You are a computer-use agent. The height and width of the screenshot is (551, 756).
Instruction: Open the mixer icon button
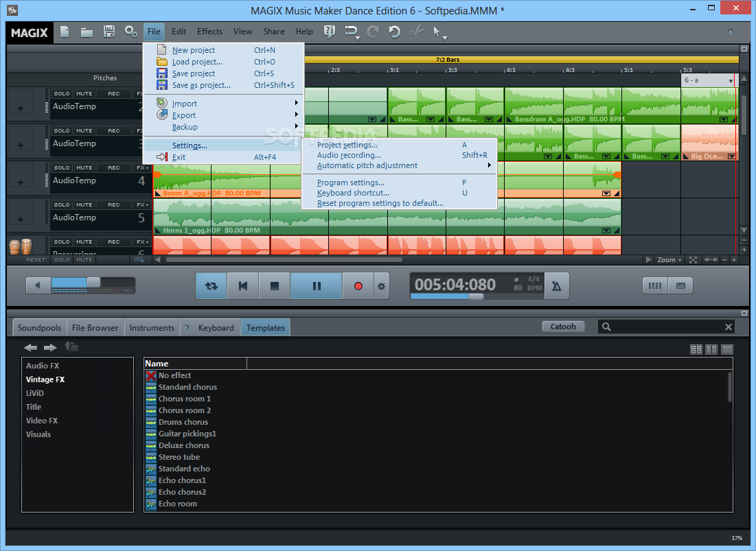tap(655, 285)
